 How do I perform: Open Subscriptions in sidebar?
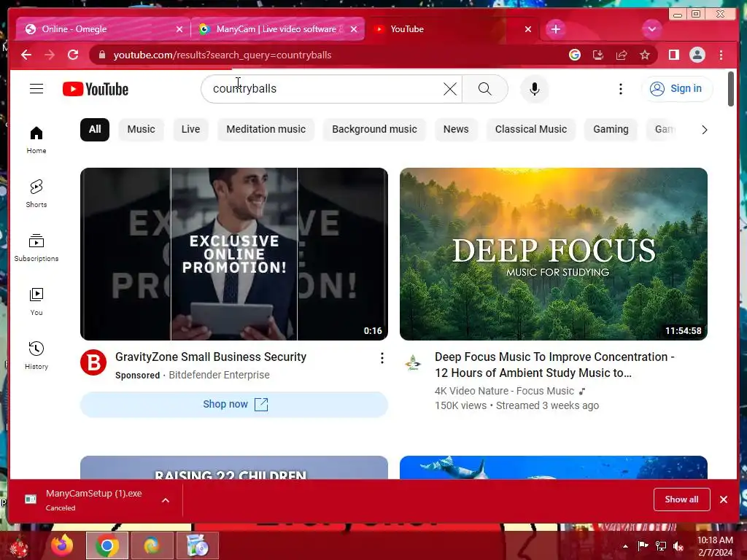(x=36, y=248)
